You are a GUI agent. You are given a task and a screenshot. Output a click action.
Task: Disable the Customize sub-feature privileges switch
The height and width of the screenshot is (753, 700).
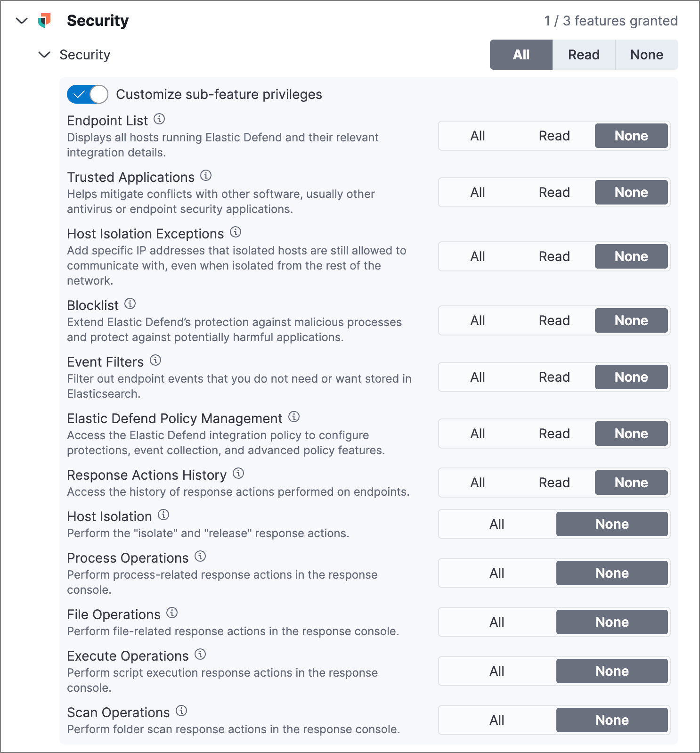[87, 94]
